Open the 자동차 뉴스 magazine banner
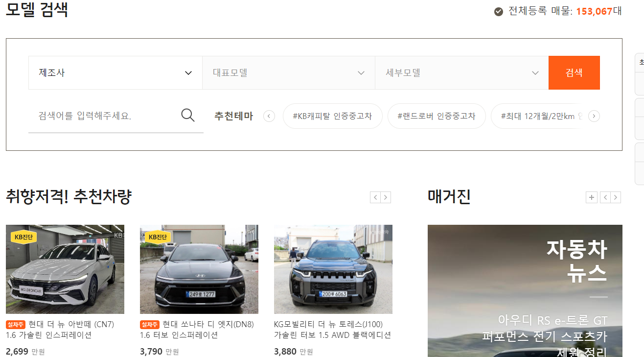The image size is (644, 357). (525, 291)
